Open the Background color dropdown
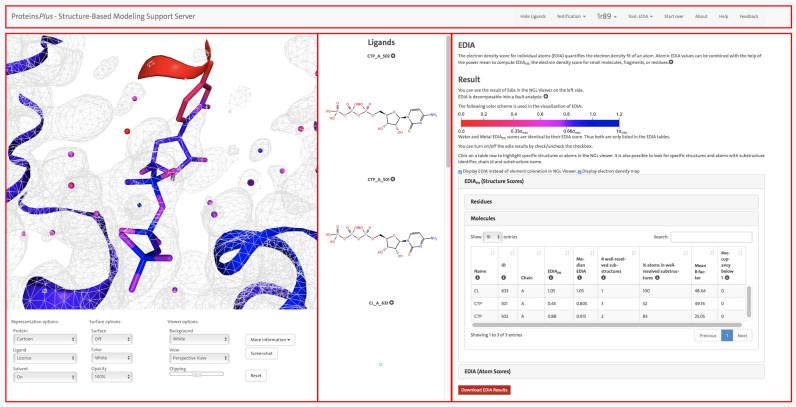Image resolution: width=796 pixels, height=407 pixels. [x=197, y=339]
